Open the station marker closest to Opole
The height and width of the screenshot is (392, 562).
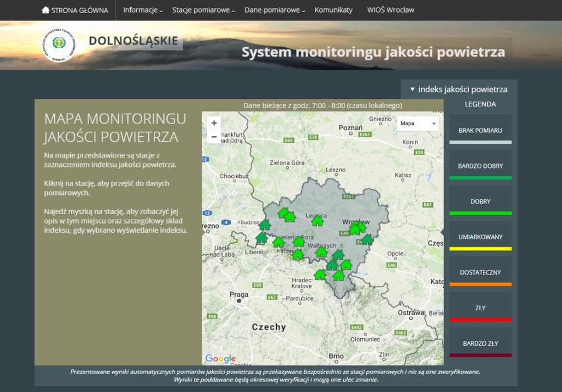367,240
